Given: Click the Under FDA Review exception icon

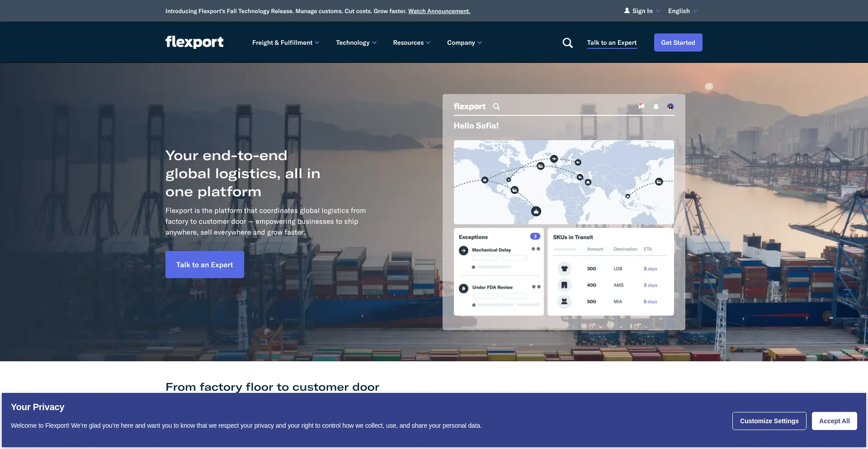Looking at the screenshot, I should click(x=463, y=288).
